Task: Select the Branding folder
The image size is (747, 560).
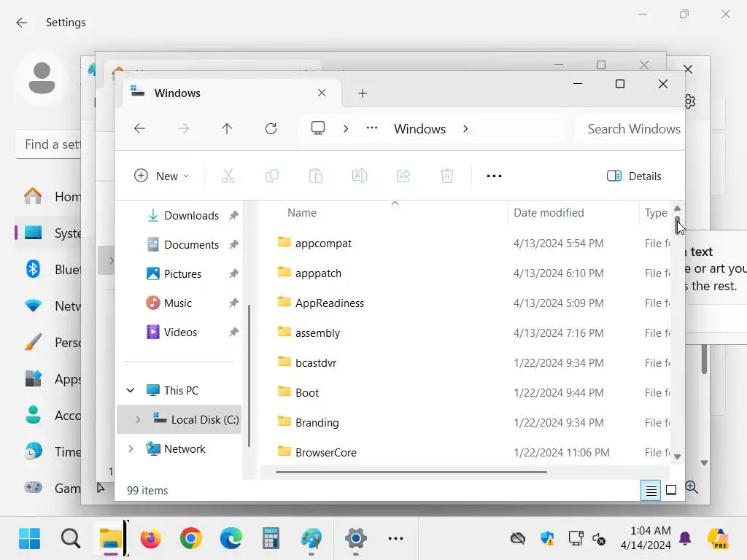Action: tap(317, 423)
